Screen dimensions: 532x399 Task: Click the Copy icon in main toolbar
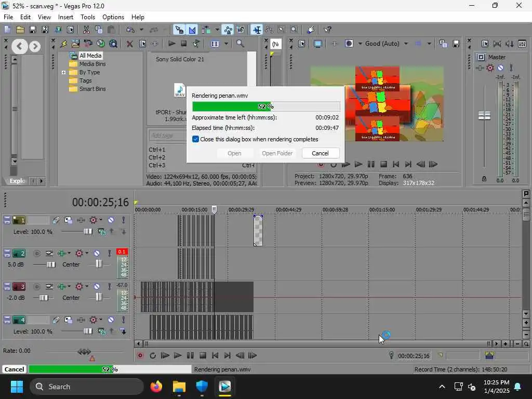tap(99, 30)
